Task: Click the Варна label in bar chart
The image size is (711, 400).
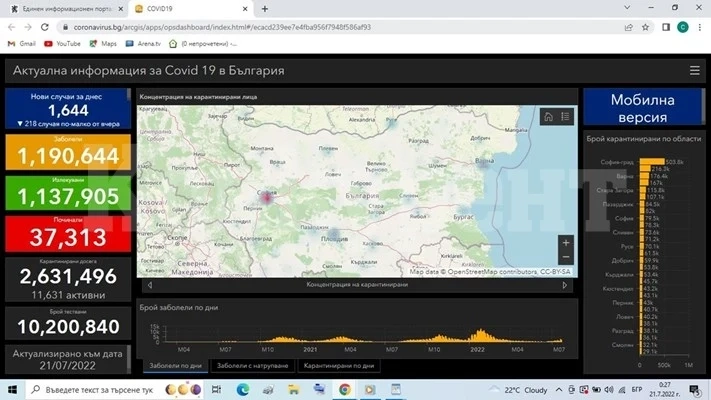Action: pos(624,176)
